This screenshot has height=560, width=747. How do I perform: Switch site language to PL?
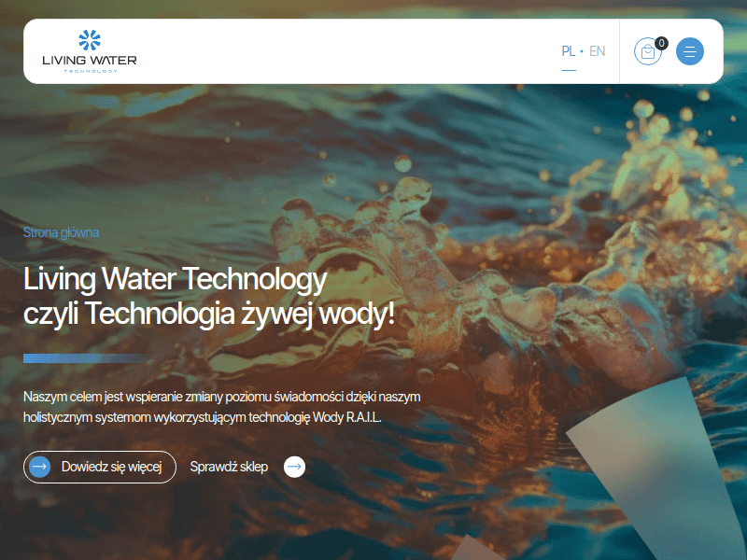(x=568, y=51)
